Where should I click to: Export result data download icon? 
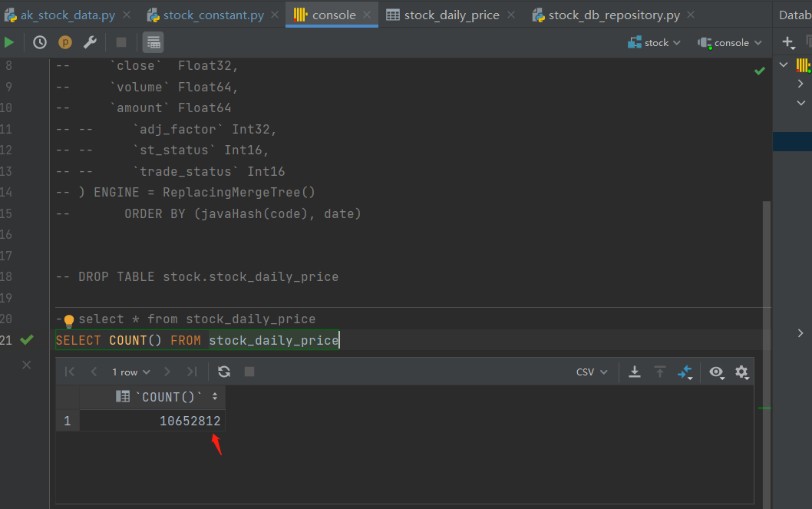pos(635,372)
